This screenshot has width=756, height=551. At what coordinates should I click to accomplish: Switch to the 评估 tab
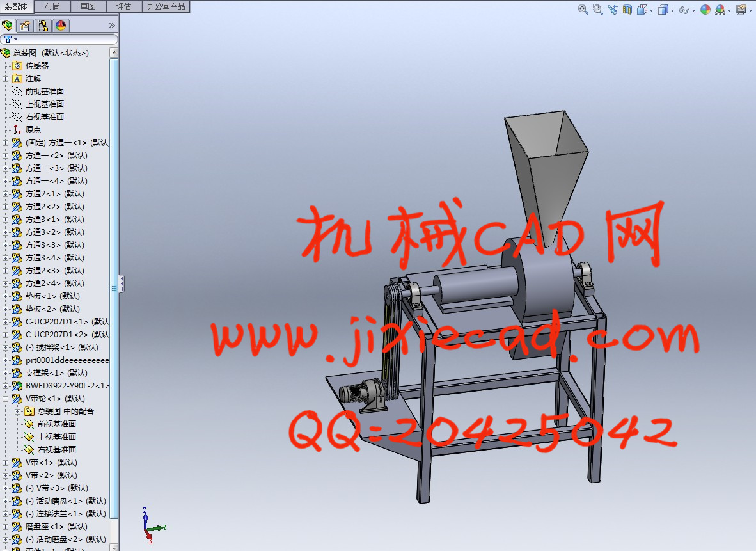pyautogui.click(x=123, y=6)
